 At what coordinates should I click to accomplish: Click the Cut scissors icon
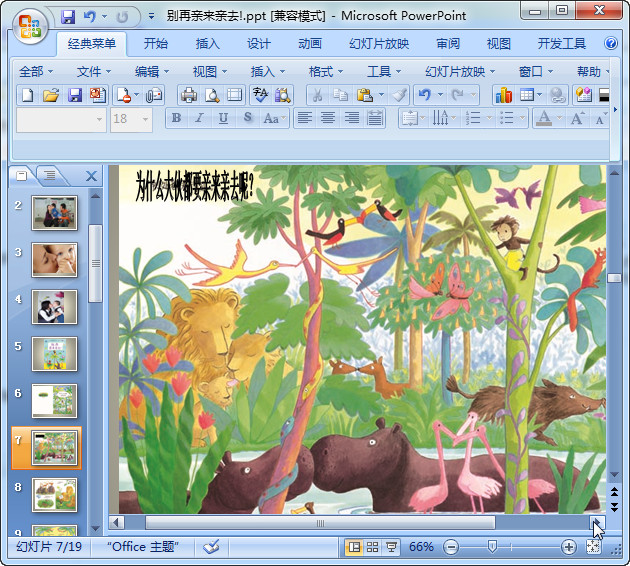coord(317,96)
